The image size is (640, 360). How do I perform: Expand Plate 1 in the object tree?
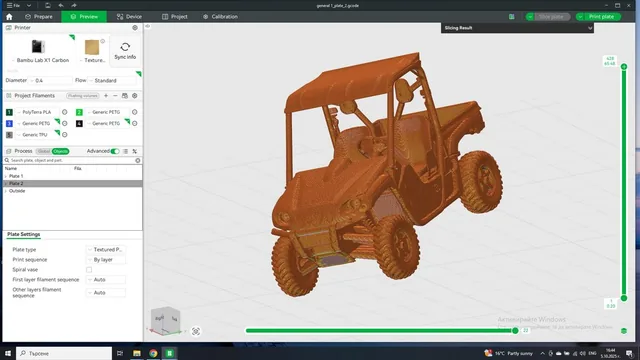6,176
